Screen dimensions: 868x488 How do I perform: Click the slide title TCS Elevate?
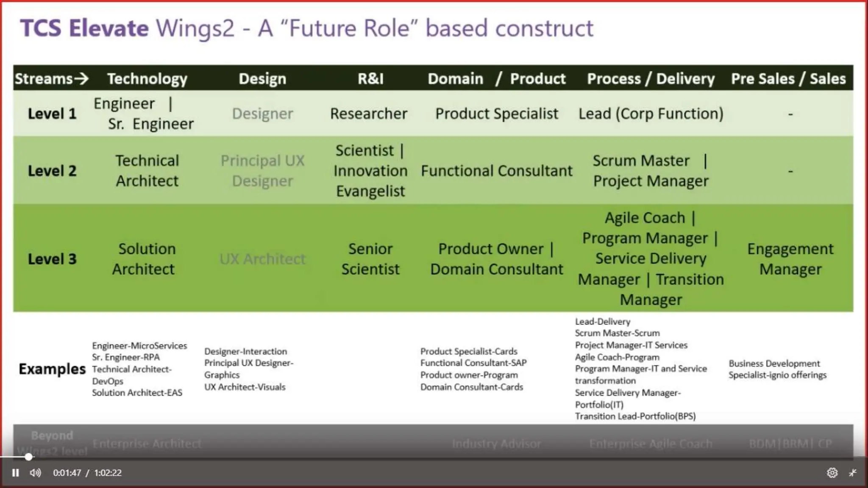pos(84,28)
